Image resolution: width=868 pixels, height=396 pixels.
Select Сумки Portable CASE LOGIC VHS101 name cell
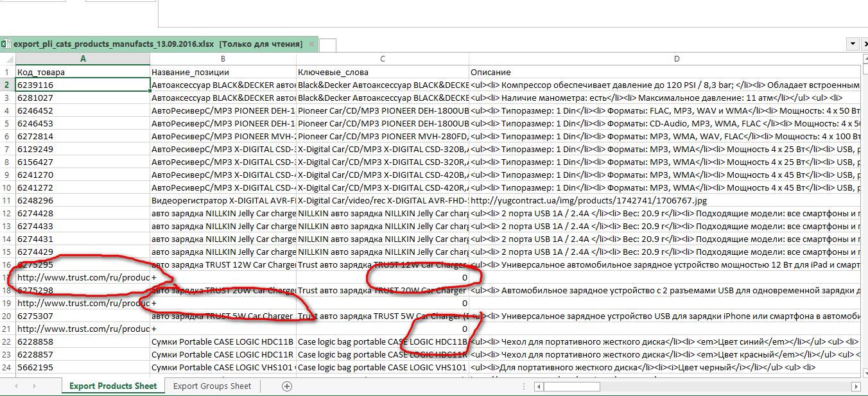(x=223, y=367)
